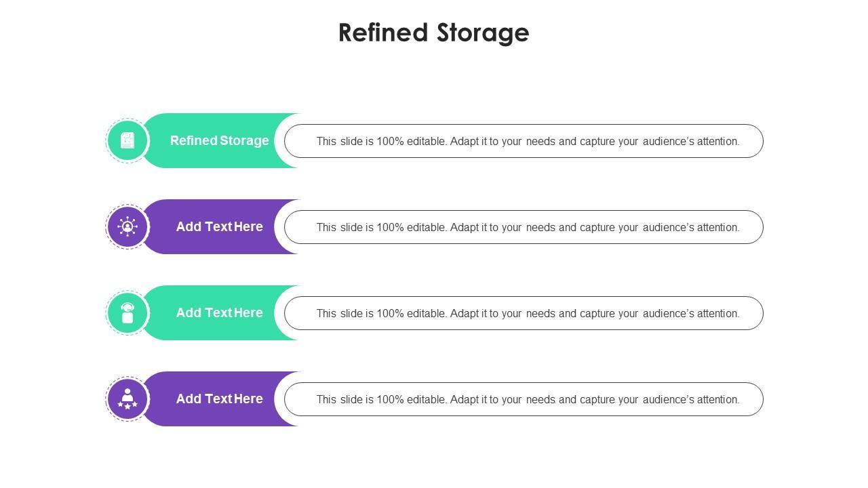Select the person with three stars icon
The width and height of the screenshot is (868, 488).
pyautogui.click(x=127, y=399)
